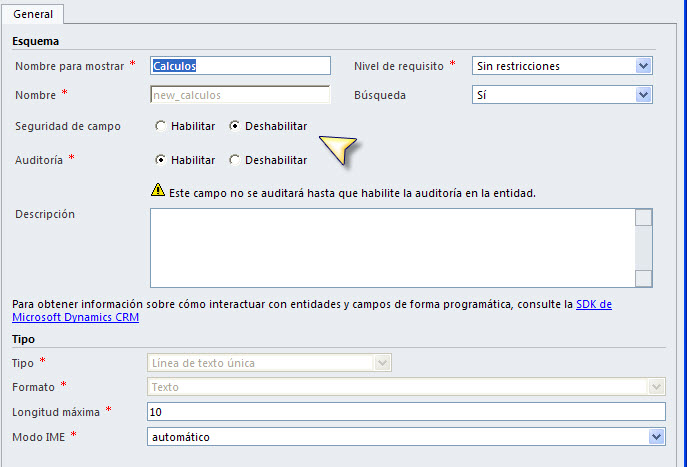Click the Seguridad de campo label

point(68,126)
